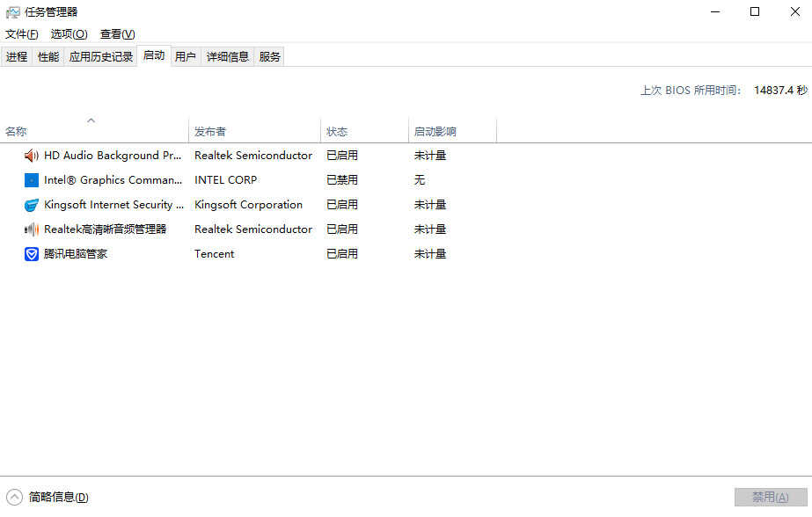The image size is (812, 517).
Task: Select the Kingsoft Internet Security ... row name
Action: click(114, 205)
